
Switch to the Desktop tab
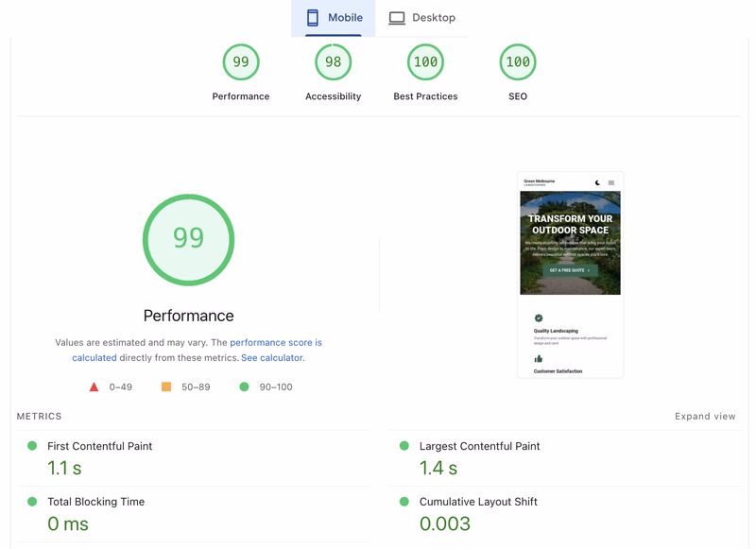pos(423,17)
